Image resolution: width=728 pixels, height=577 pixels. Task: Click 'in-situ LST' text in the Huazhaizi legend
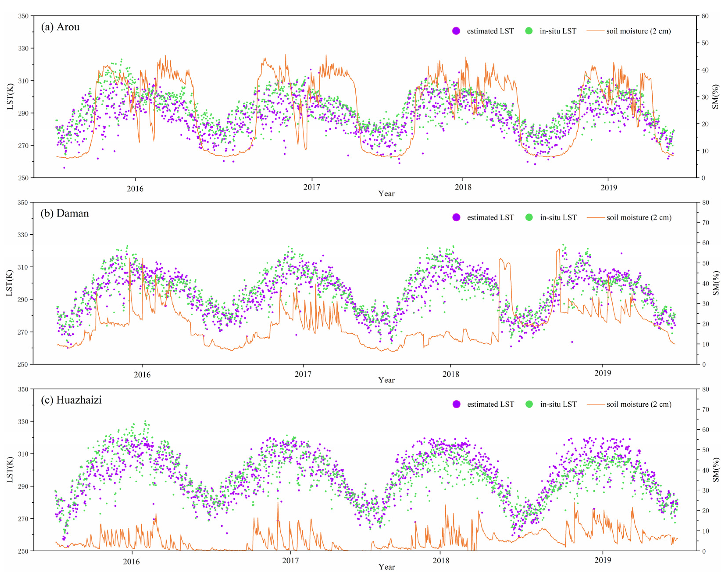pyautogui.click(x=558, y=404)
